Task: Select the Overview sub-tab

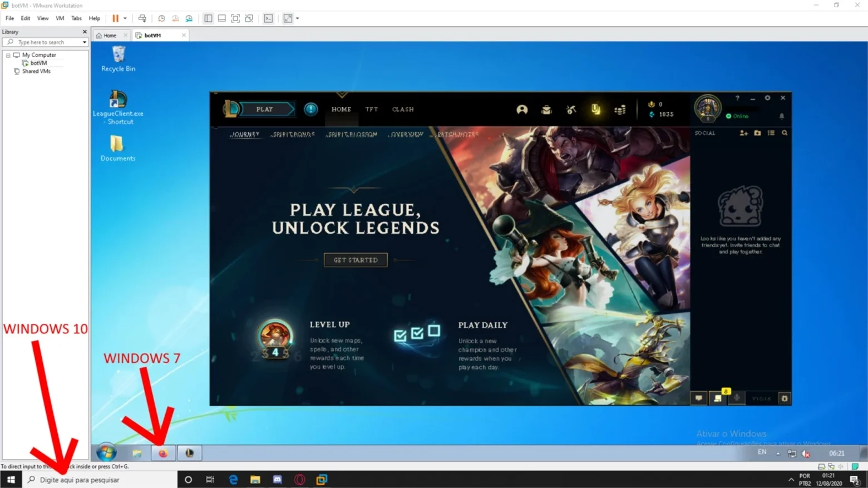Action: 407,134
